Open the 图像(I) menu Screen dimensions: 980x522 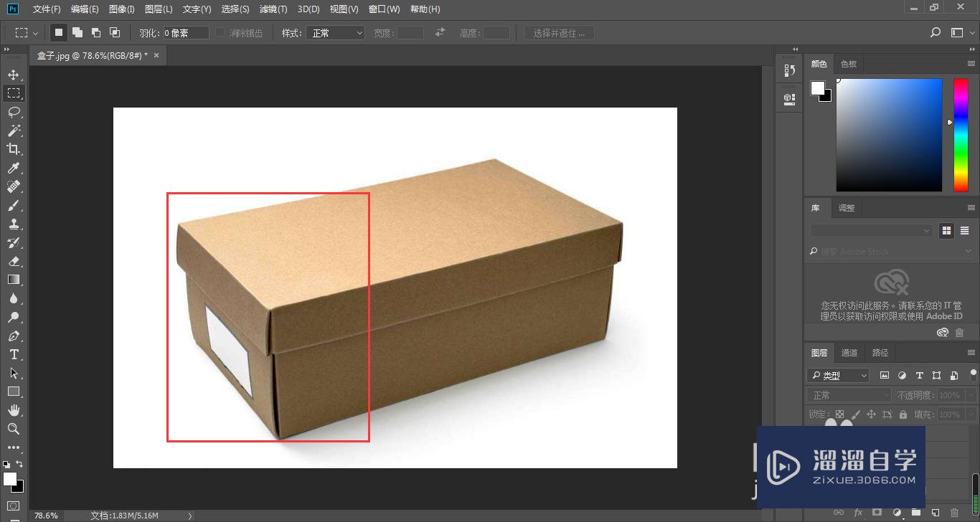[122, 9]
